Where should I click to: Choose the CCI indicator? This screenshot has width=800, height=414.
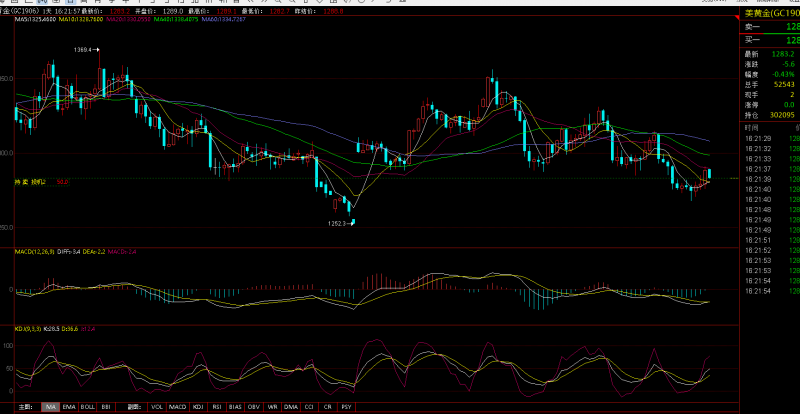click(310, 407)
